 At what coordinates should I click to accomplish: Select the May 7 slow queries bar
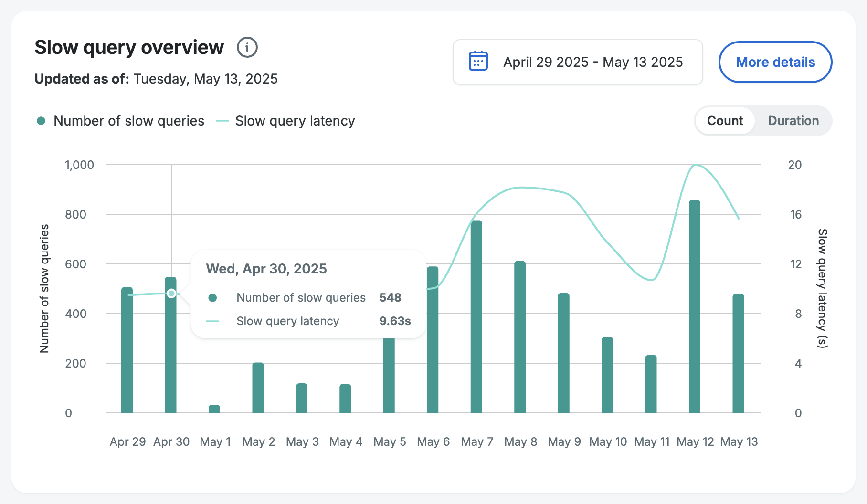[x=476, y=316]
